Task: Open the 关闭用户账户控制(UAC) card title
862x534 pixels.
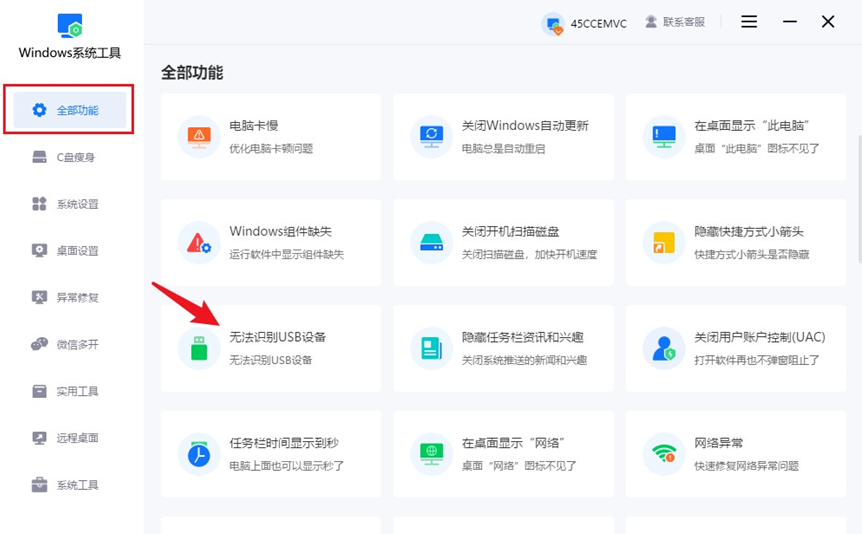Action: click(x=760, y=337)
